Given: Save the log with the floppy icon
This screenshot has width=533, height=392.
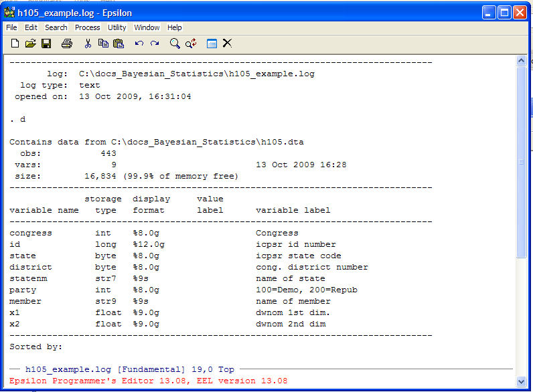Looking at the screenshot, I should tap(46, 43).
